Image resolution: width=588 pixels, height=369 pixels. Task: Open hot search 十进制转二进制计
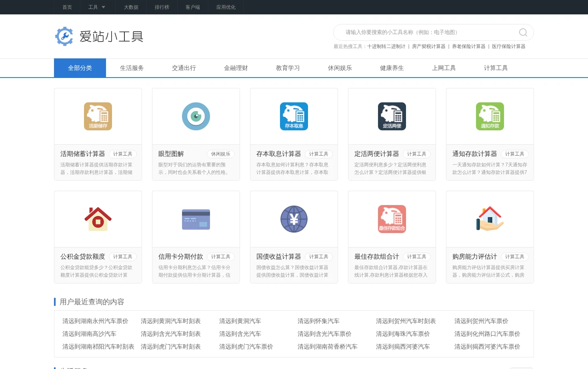click(386, 46)
